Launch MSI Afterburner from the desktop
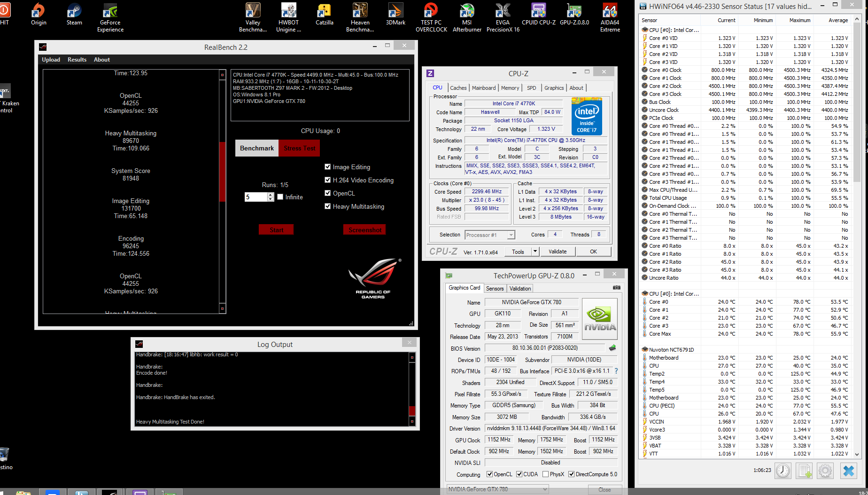 tap(467, 18)
